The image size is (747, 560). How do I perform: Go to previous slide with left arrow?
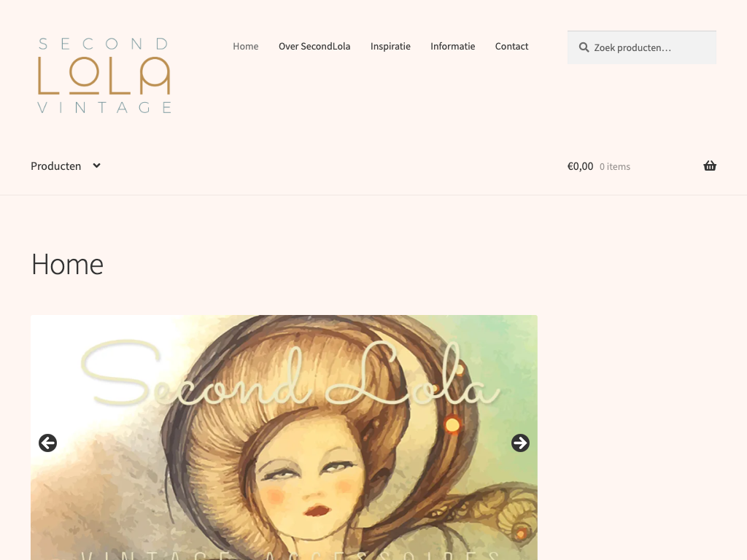[47, 443]
